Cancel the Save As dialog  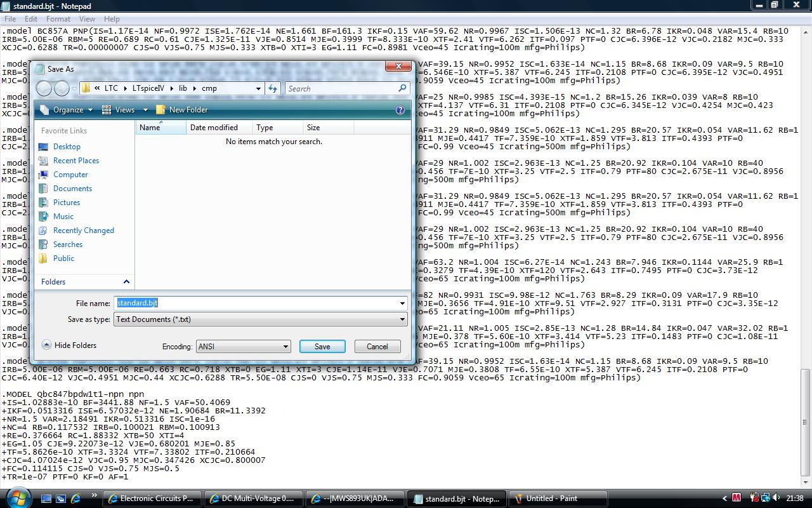[377, 346]
